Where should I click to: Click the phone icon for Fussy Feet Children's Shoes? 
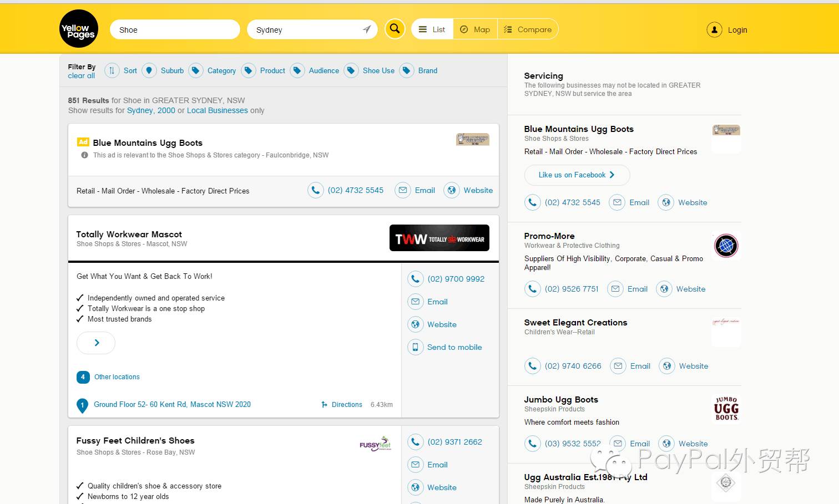pyautogui.click(x=415, y=442)
